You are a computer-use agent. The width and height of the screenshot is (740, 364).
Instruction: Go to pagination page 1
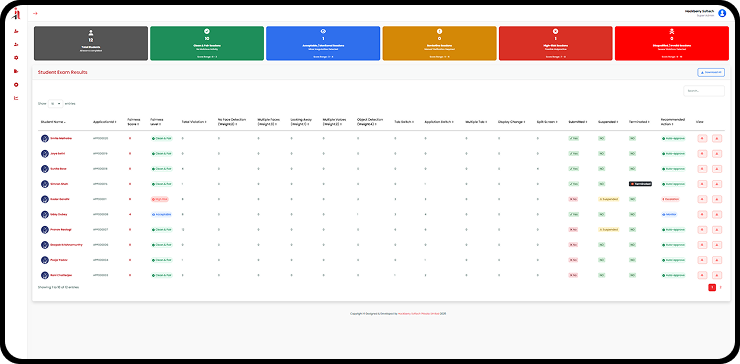pos(712,287)
